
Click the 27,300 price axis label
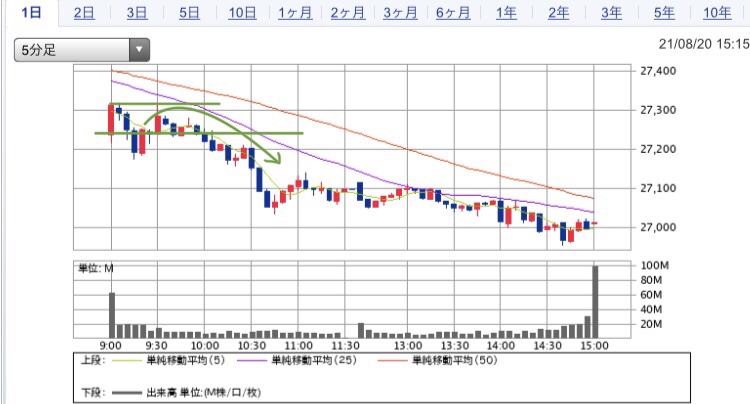(x=658, y=110)
